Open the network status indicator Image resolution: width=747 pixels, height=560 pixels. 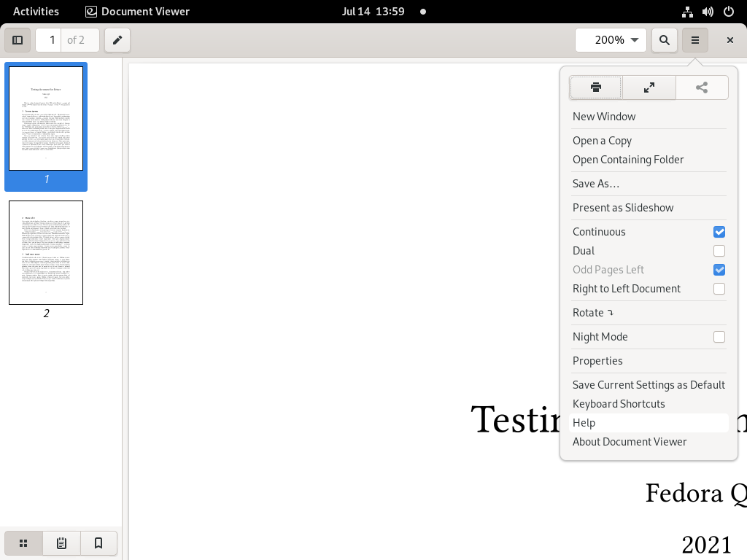(x=687, y=12)
